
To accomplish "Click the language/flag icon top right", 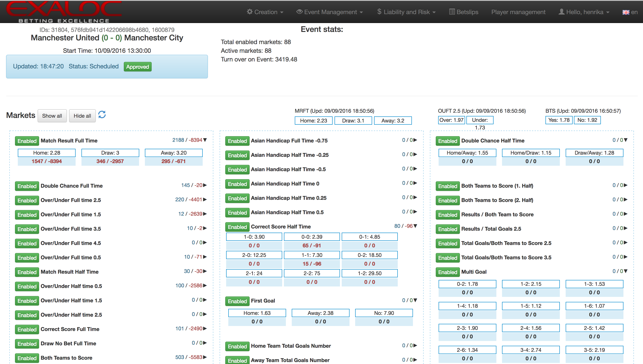I will pos(626,12).
